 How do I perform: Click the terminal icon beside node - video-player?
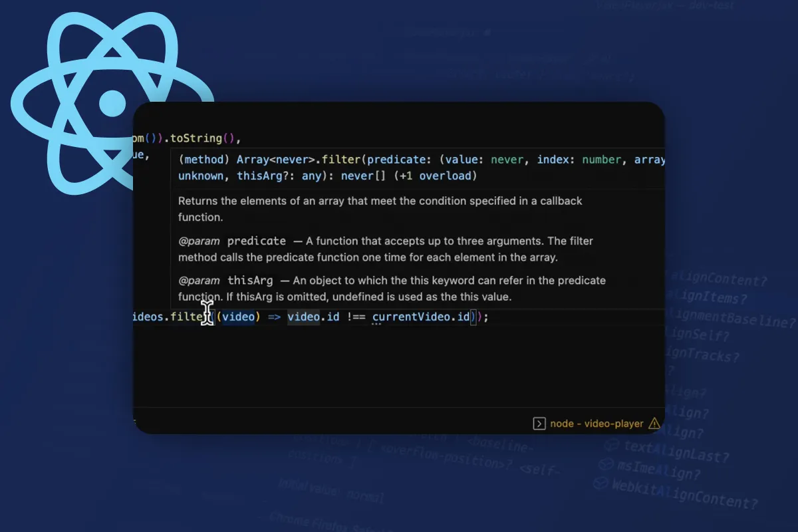(539, 424)
